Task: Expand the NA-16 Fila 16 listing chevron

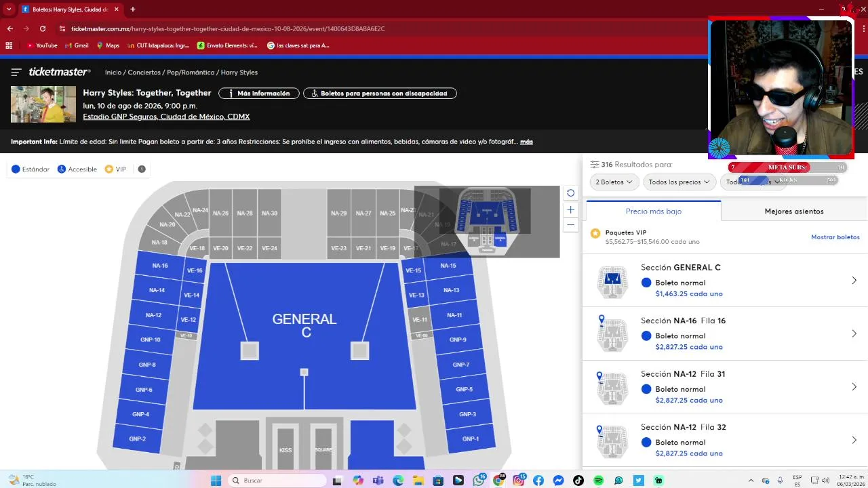Action: click(854, 333)
